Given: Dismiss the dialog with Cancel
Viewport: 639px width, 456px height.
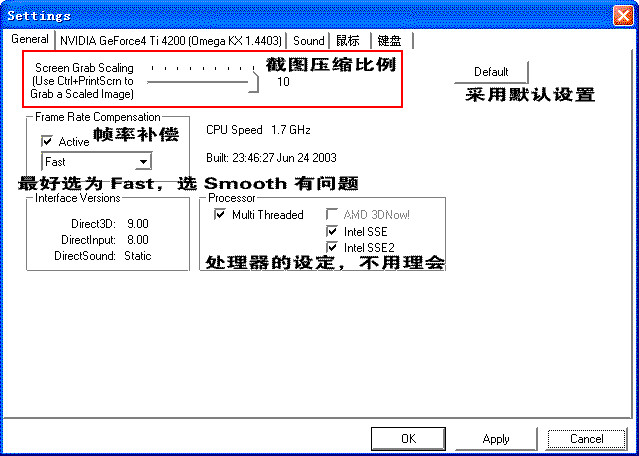Looking at the screenshot, I should coord(586,439).
